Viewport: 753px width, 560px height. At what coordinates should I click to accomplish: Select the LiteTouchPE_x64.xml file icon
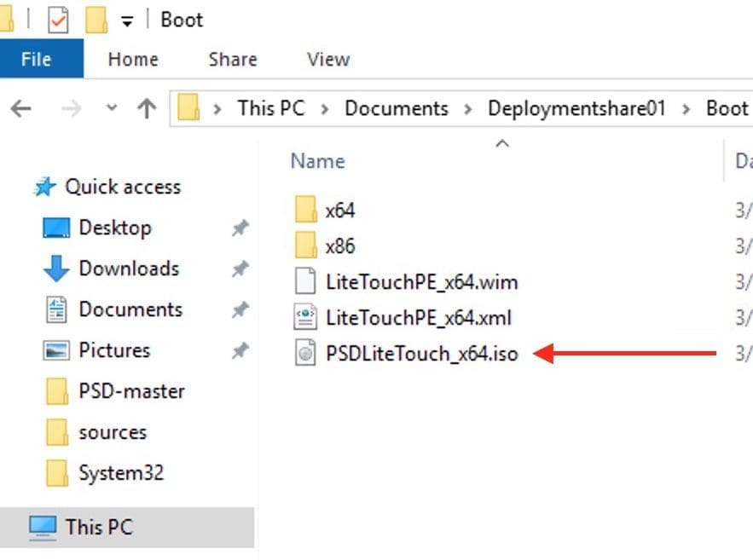[x=305, y=318]
